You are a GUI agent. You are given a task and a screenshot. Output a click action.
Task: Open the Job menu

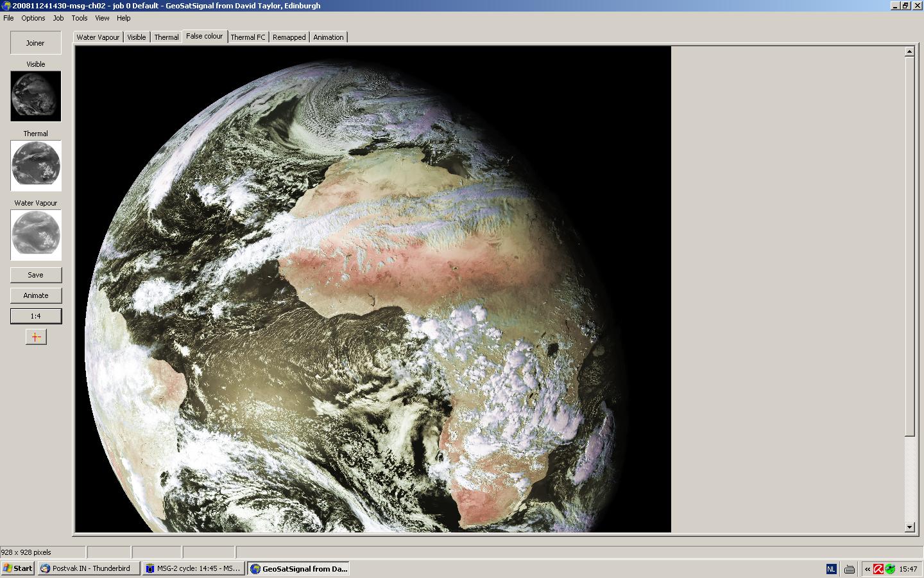[58, 18]
